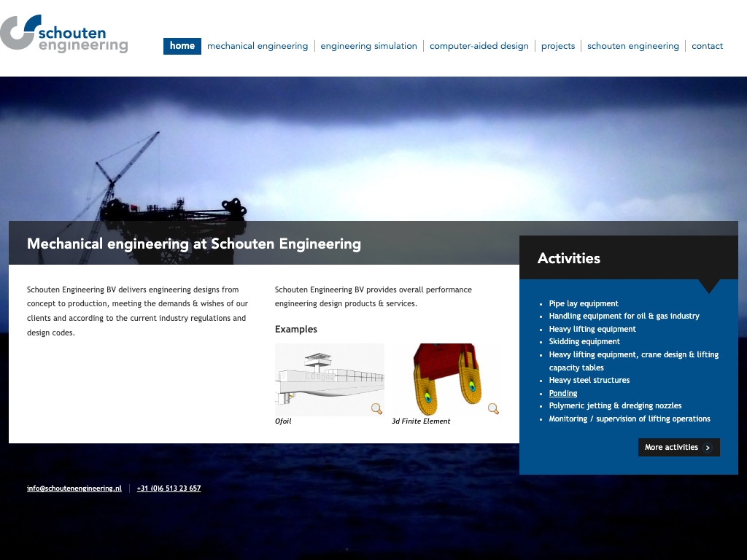Open the projects page

point(558,46)
